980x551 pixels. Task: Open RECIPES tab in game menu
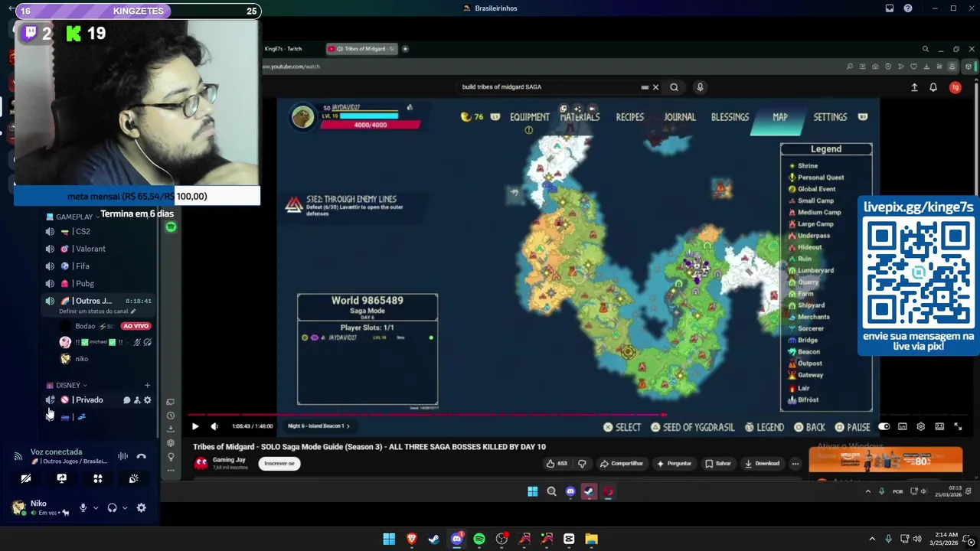point(630,117)
